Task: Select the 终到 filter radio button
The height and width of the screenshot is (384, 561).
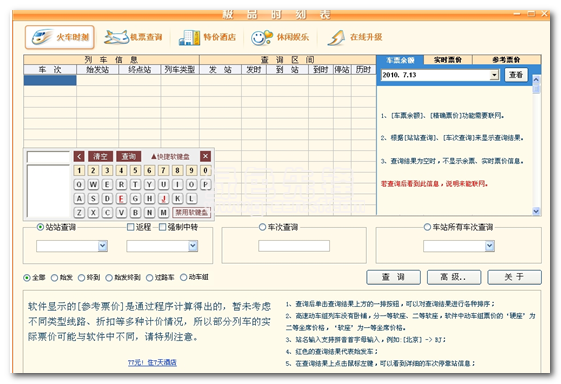Action: (x=82, y=277)
